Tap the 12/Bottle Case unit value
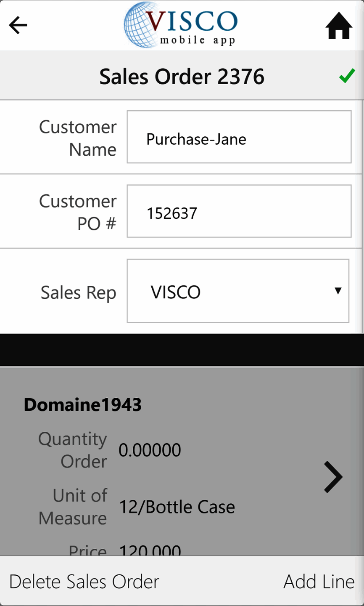The height and width of the screenshot is (606, 364). click(x=177, y=507)
